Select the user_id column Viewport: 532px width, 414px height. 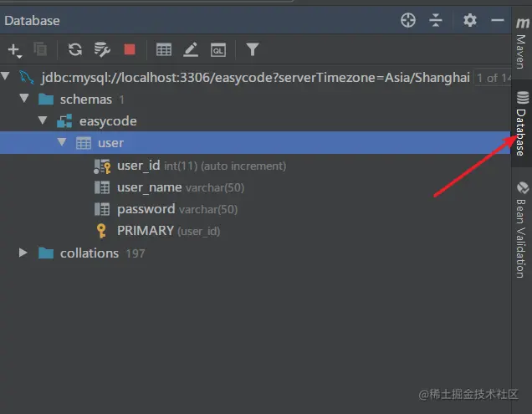[255, 166]
